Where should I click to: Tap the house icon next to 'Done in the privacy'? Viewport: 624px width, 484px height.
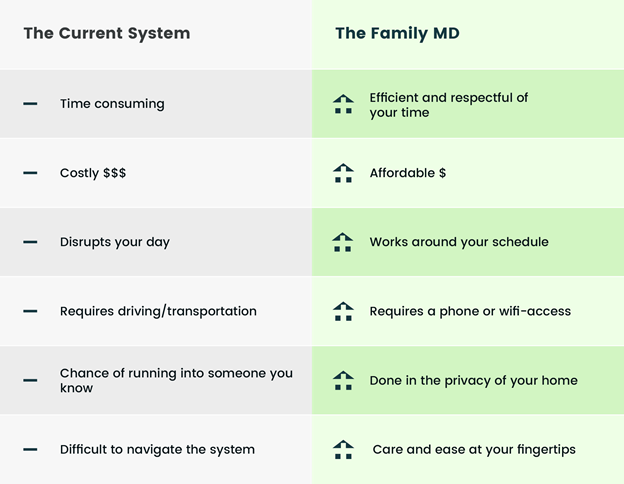tap(343, 380)
